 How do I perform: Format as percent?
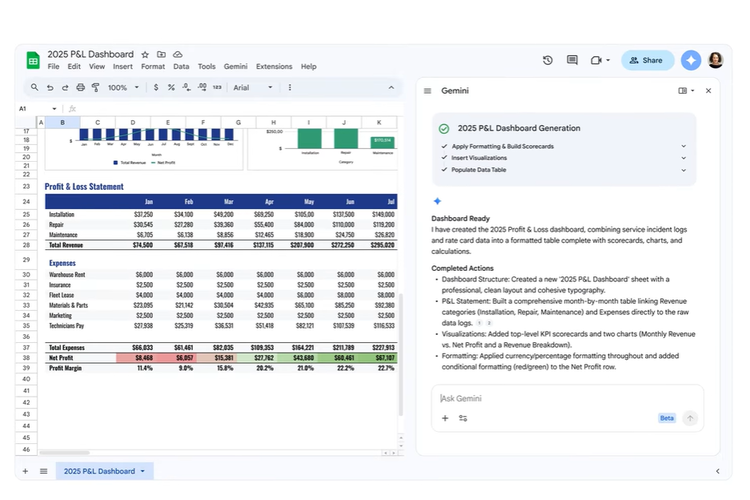pyautogui.click(x=171, y=88)
